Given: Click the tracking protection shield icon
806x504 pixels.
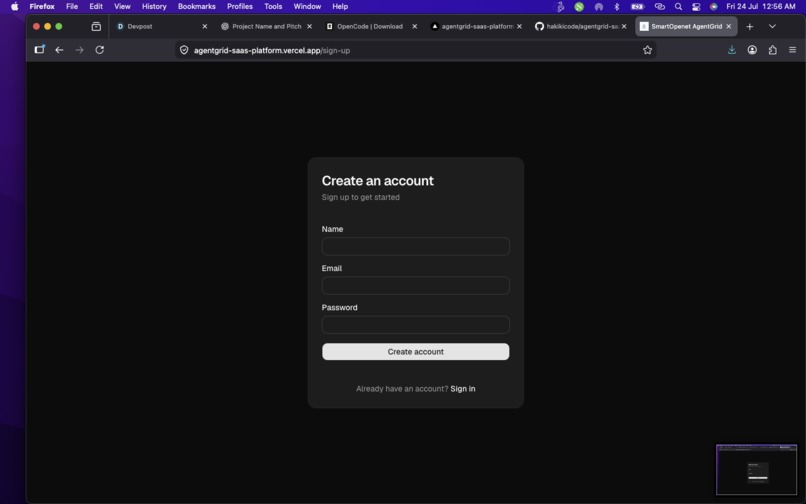Looking at the screenshot, I should click(x=184, y=50).
